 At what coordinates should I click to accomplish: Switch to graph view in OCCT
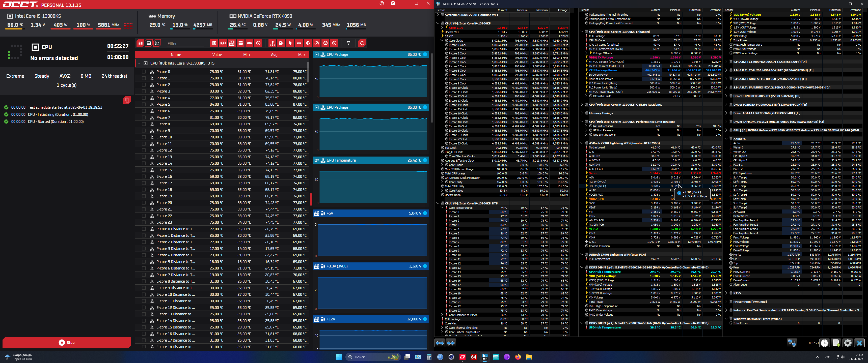(x=157, y=43)
